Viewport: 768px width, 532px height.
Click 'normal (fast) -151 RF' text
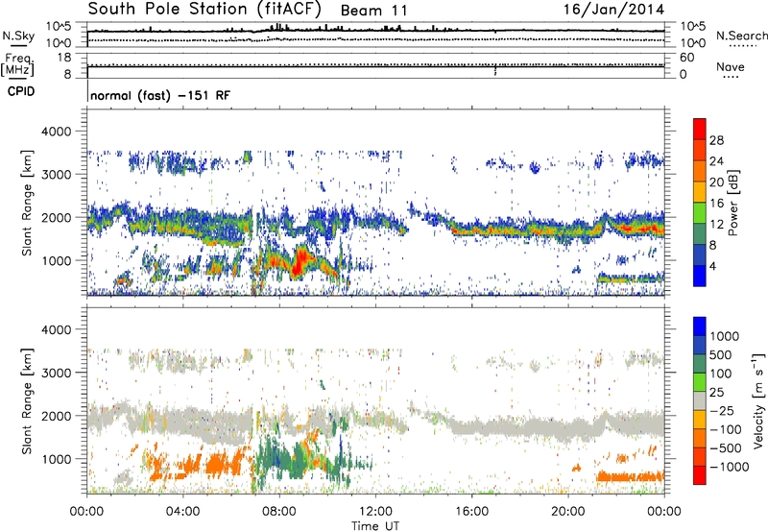160,95
